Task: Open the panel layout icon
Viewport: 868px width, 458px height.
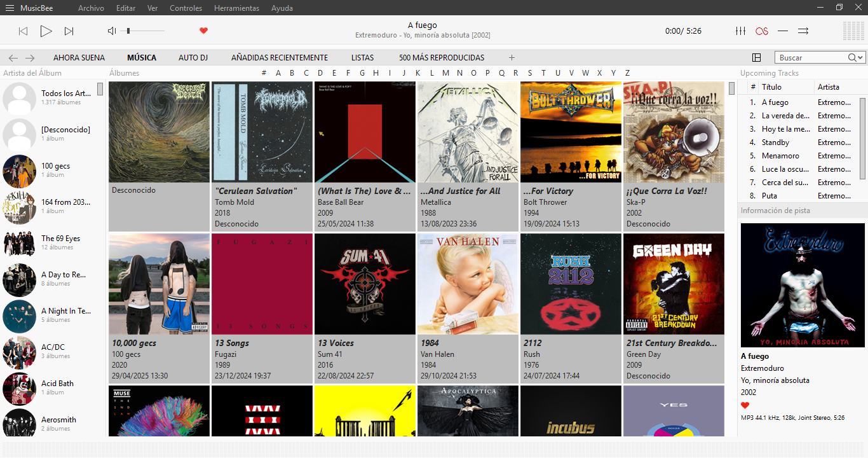Action: coord(756,57)
